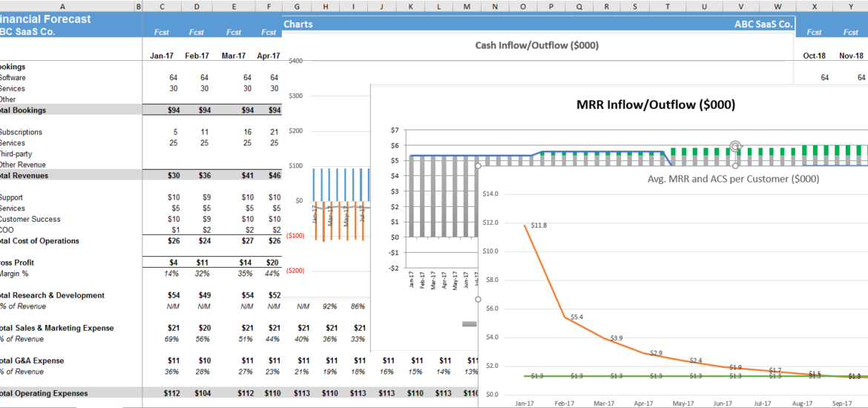Select the MRR Inflow/Outflow ($000) chart title
The height and width of the screenshot is (408, 868).
(656, 105)
